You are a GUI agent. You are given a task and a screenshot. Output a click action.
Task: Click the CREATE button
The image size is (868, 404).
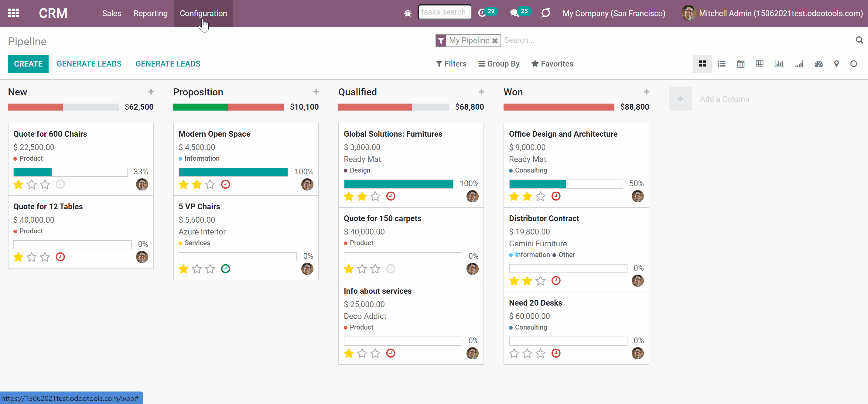click(28, 64)
